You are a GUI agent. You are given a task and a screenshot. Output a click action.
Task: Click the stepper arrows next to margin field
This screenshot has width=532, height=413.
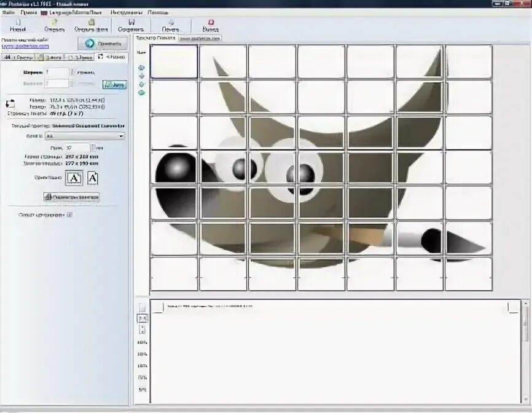93,148
